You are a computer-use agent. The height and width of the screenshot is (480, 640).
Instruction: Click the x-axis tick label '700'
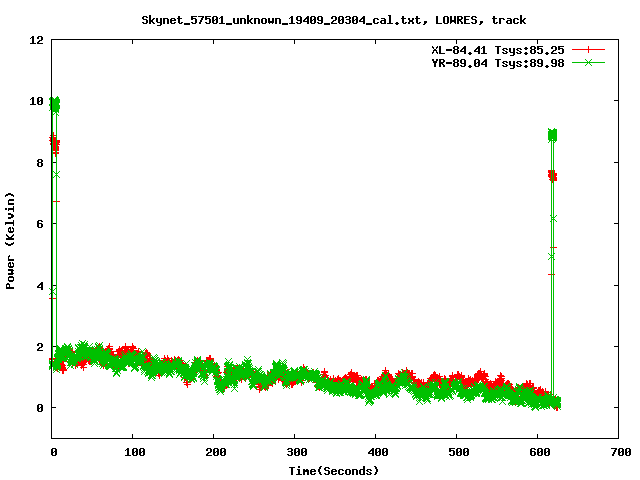pos(620,452)
